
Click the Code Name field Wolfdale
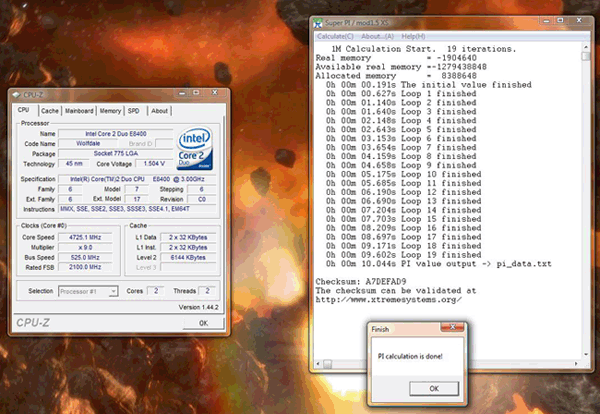coord(88,143)
